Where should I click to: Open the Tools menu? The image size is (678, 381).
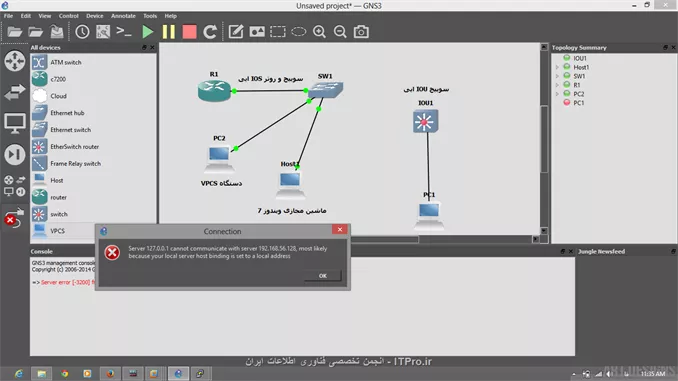pos(150,16)
